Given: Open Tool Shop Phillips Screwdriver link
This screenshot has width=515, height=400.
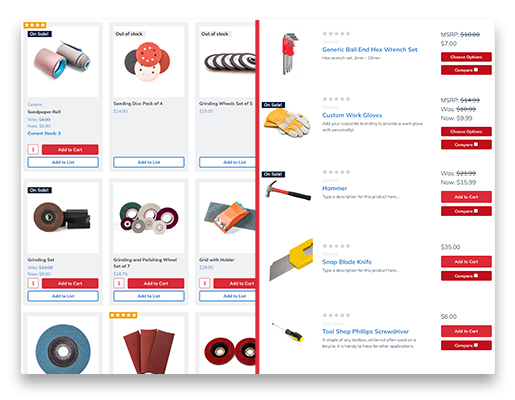Looking at the screenshot, I should 365,331.
